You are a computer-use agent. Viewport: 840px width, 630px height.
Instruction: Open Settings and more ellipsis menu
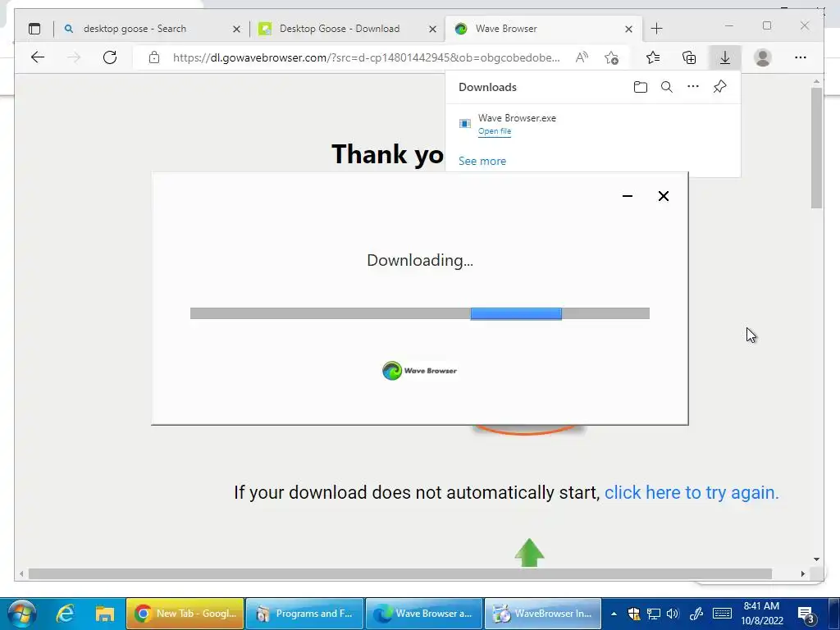pos(801,57)
